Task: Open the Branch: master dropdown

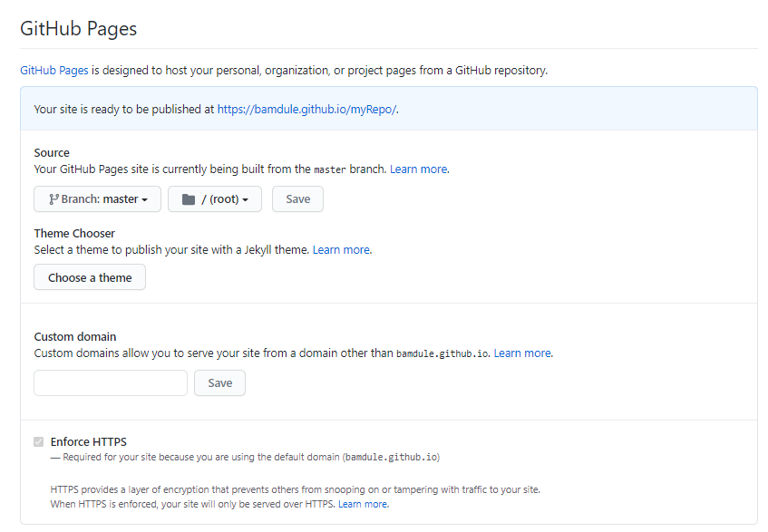Action: (97, 199)
